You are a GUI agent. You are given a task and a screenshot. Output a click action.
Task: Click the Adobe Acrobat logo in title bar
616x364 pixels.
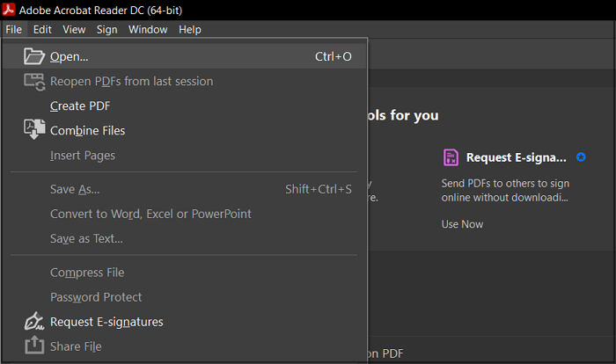(9, 10)
